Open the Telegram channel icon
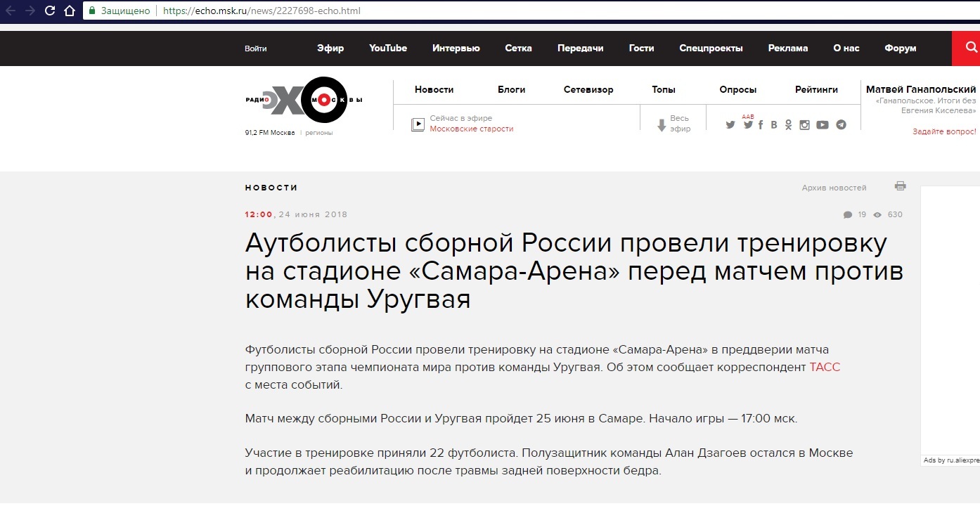Image resolution: width=980 pixels, height=525 pixels. point(841,125)
